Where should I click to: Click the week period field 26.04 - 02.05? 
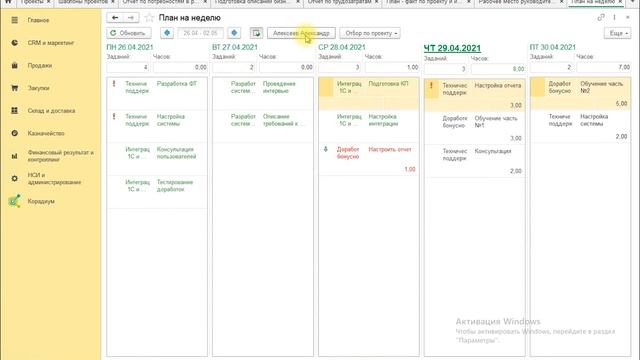(200, 33)
